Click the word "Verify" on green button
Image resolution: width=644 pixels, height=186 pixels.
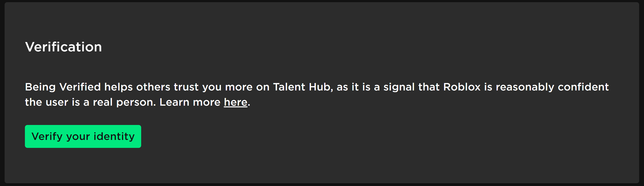(x=47, y=136)
